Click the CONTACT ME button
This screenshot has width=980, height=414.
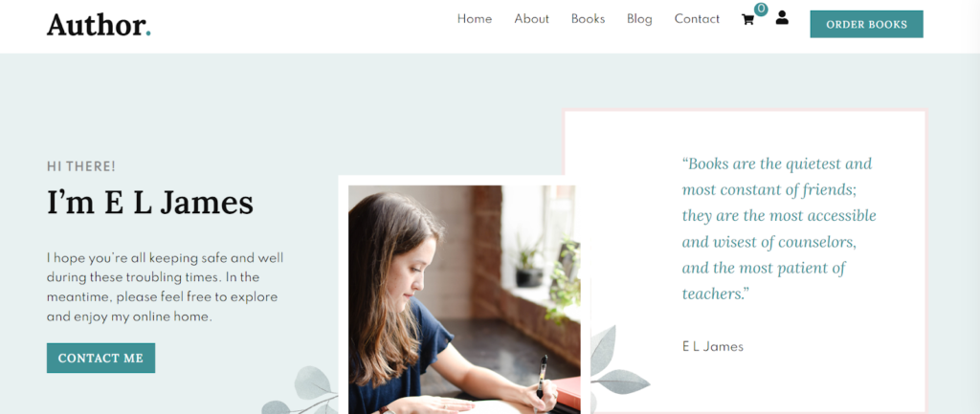(100, 358)
